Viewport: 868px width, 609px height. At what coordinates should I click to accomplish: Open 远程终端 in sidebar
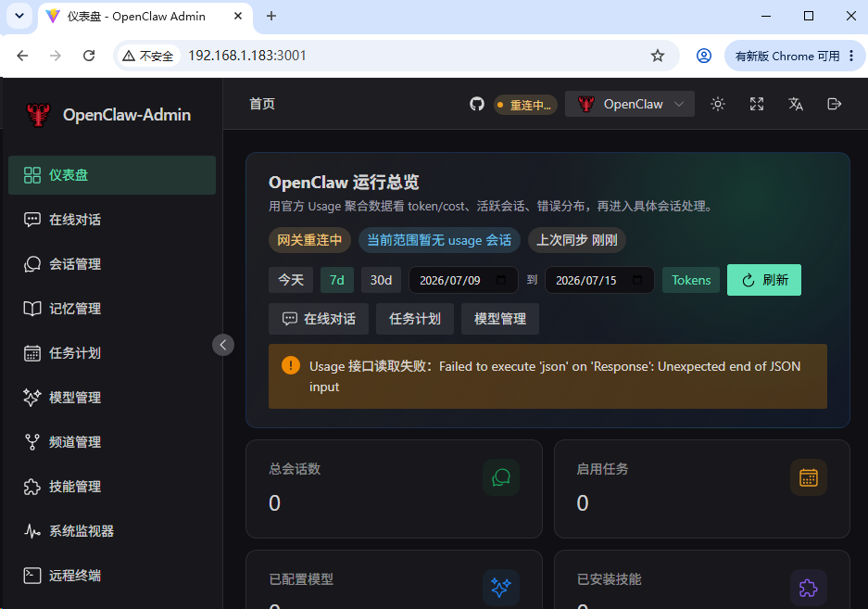click(112, 576)
